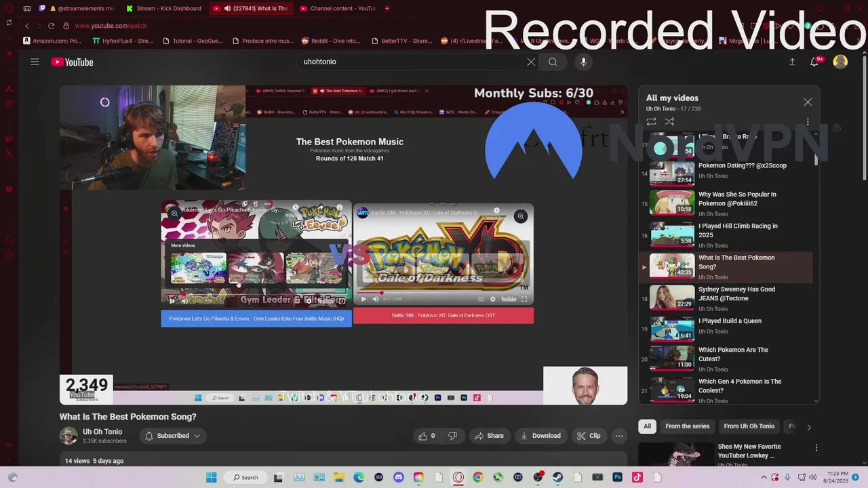
Task: Open the Uh Oh Tonio channel name link
Action: (x=102, y=432)
